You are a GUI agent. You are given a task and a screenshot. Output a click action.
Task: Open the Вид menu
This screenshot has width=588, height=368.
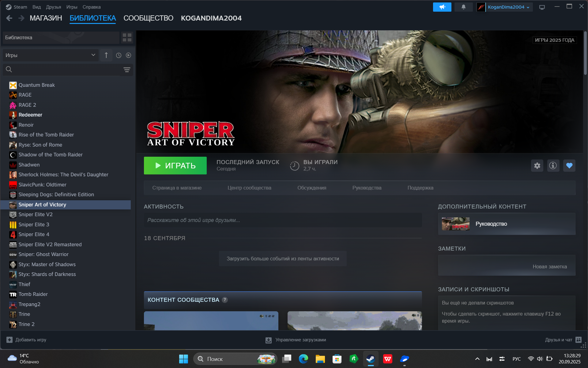tap(37, 7)
